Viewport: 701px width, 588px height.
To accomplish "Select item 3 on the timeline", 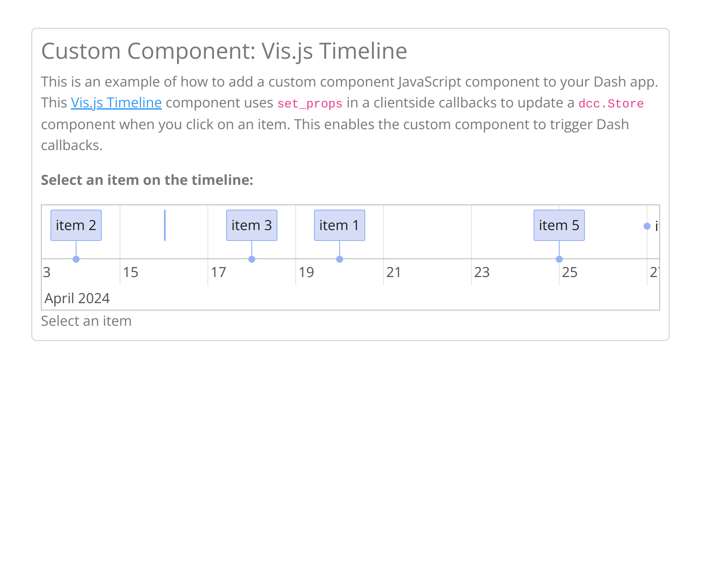I will pyautogui.click(x=252, y=225).
